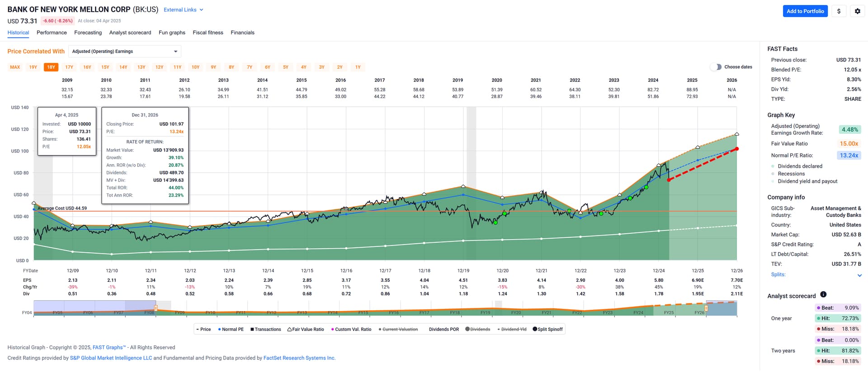Click the right handle of range navigator
The height and width of the screenshot is (373, 868).
[x=706, y=308]
